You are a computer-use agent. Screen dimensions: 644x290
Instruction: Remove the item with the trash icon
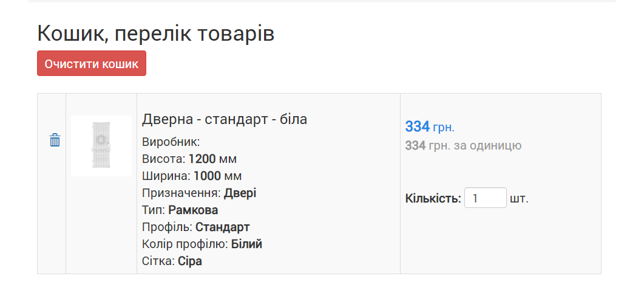pos(55,140)
